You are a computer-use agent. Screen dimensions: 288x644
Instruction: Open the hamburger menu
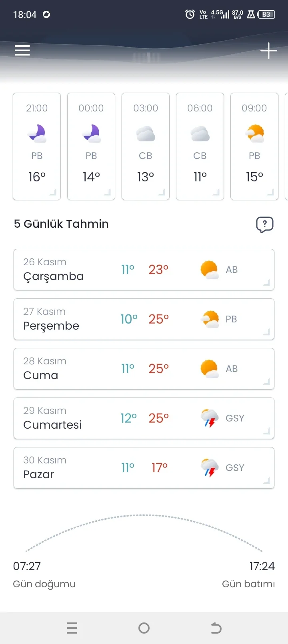22,50
